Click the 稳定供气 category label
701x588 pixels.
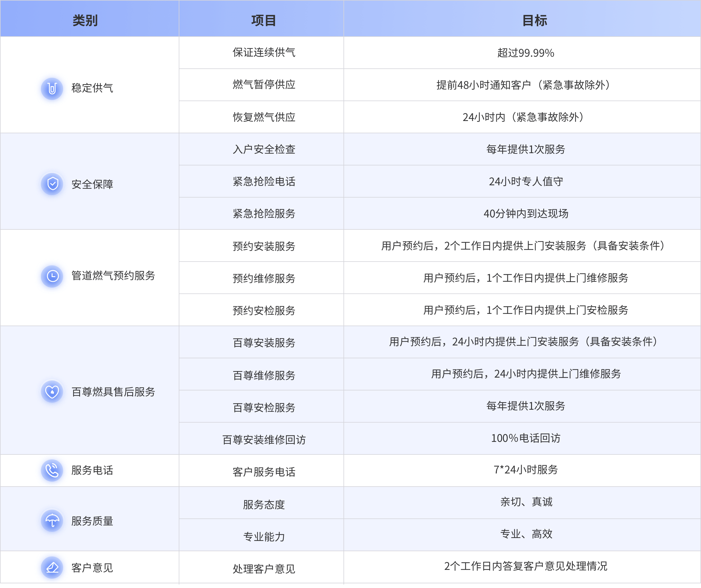pos(92,88)
